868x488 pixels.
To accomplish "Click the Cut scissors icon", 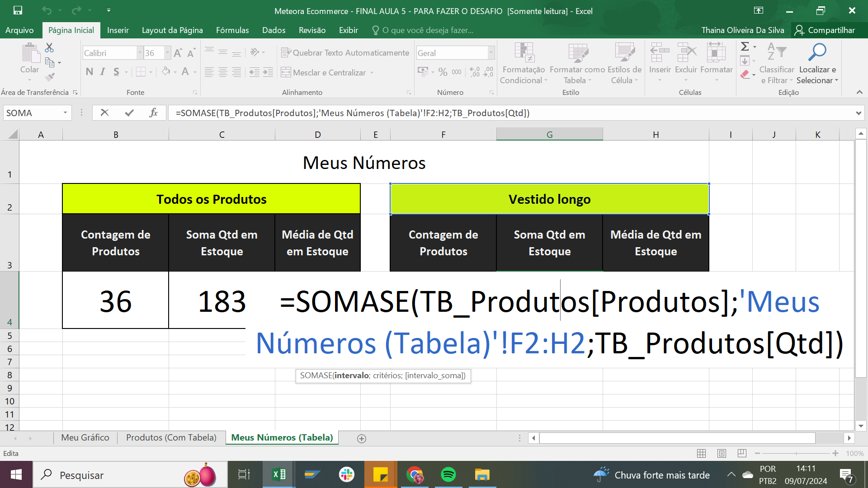I will click(49, 47).
